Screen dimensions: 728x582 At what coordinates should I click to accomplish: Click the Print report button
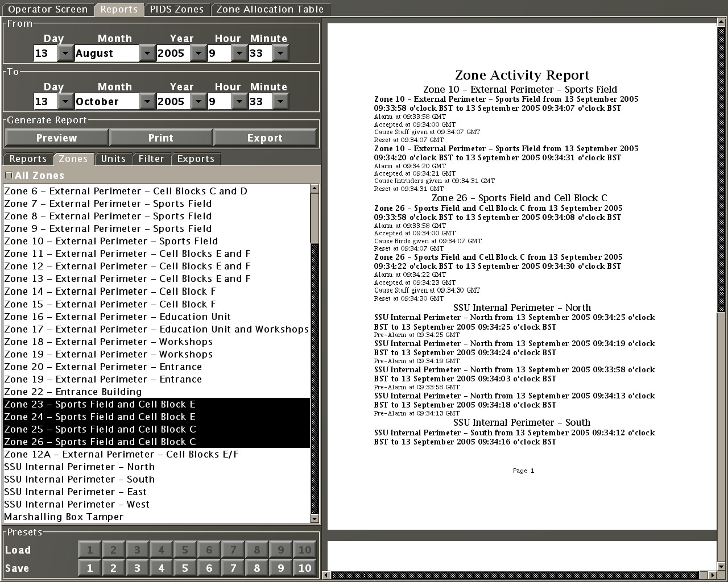point(161,138)
